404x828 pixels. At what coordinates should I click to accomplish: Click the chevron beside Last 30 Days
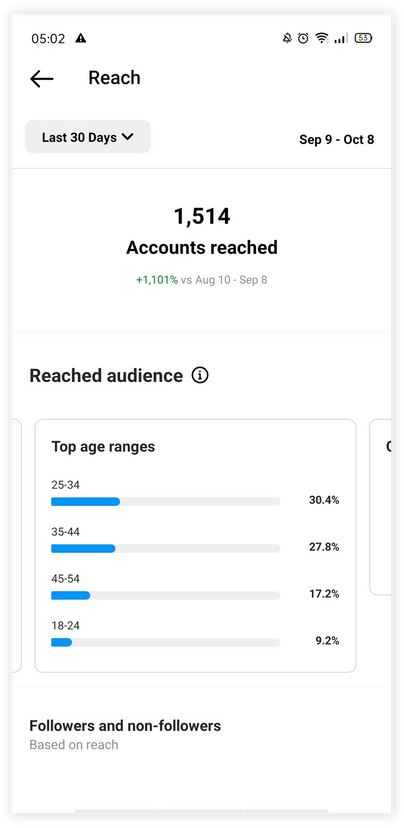click(x=127, y=137)
